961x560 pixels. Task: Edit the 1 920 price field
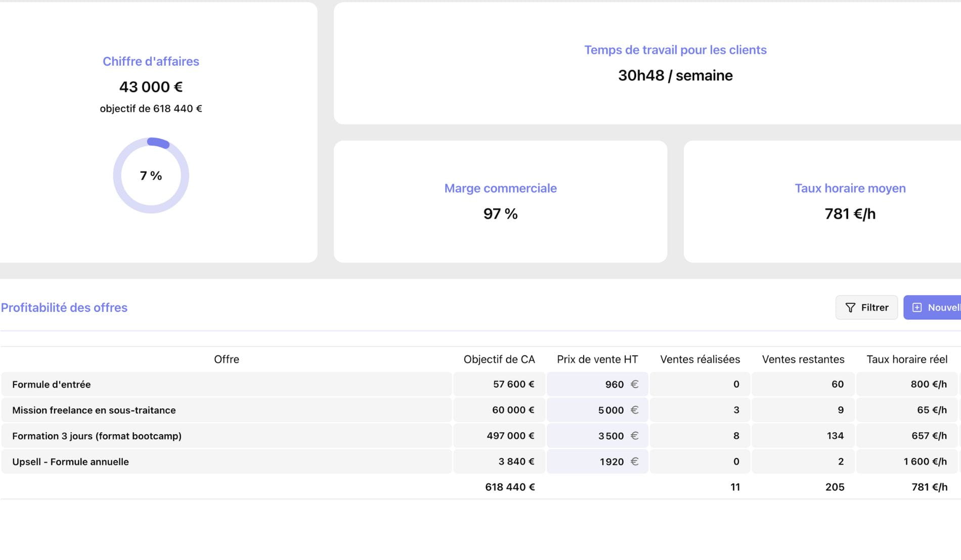[x=597, y=461]
